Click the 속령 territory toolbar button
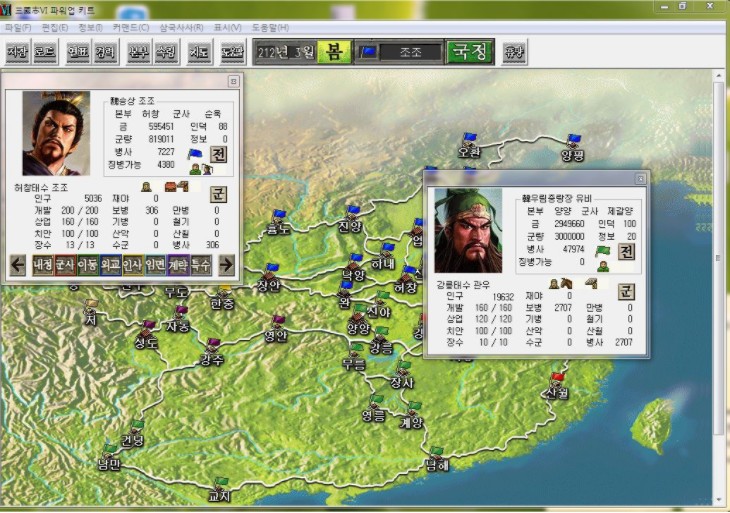Viewport: 730px width, 513px height. point(167,52)
